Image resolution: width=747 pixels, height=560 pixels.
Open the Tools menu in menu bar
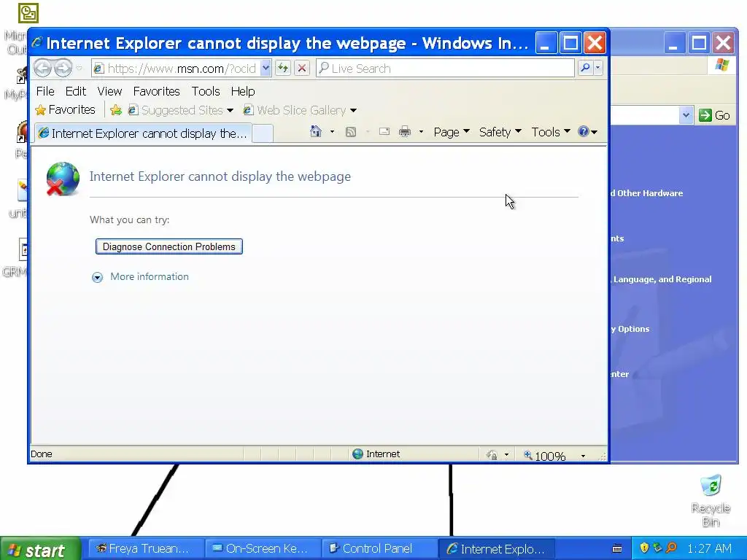pos(206,91)
